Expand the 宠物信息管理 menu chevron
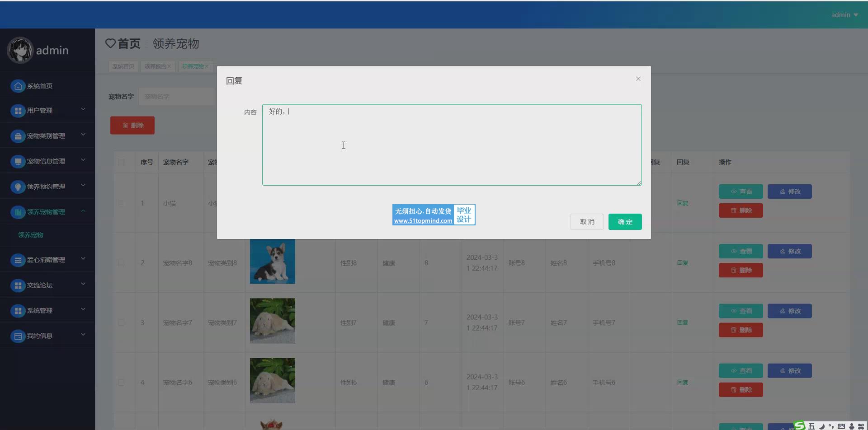 83,159
